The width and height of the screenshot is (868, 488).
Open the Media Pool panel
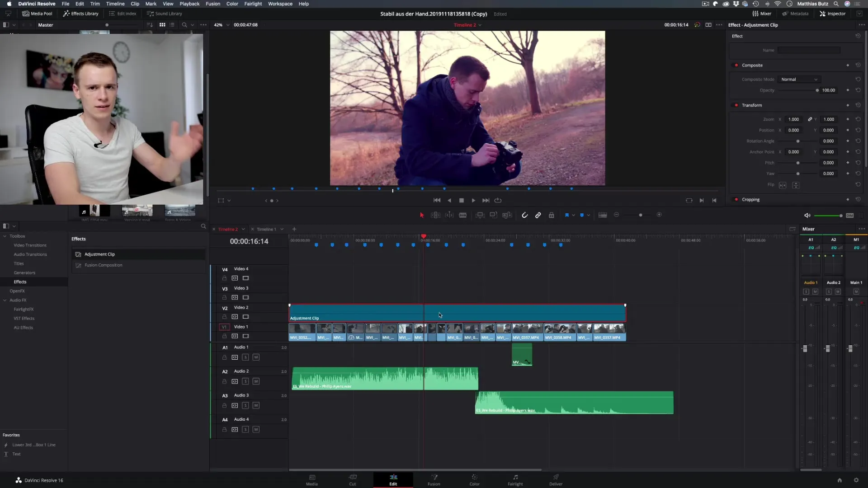click(37, 14)
